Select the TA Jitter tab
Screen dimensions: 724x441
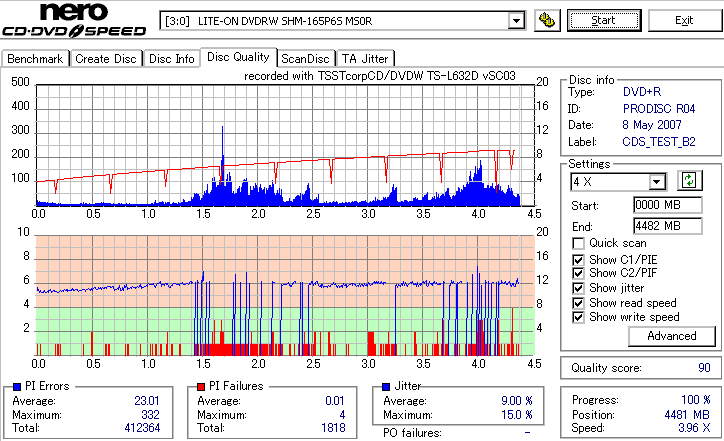point(365,59)
